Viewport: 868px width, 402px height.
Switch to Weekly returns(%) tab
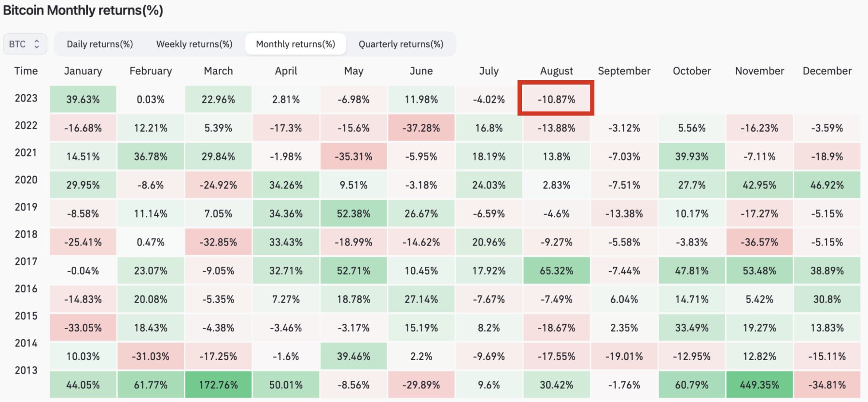coord(194,44)
